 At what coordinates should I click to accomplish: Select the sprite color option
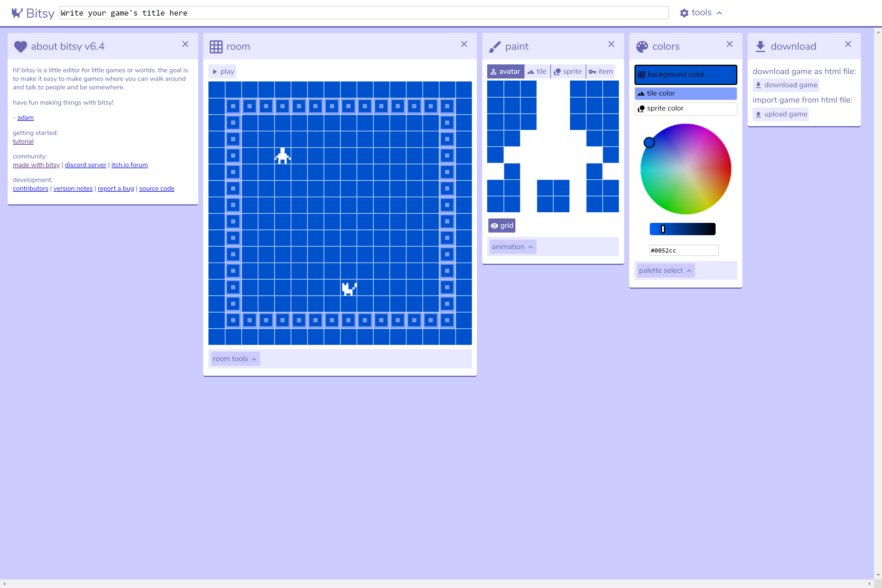(x=685, y=108)
